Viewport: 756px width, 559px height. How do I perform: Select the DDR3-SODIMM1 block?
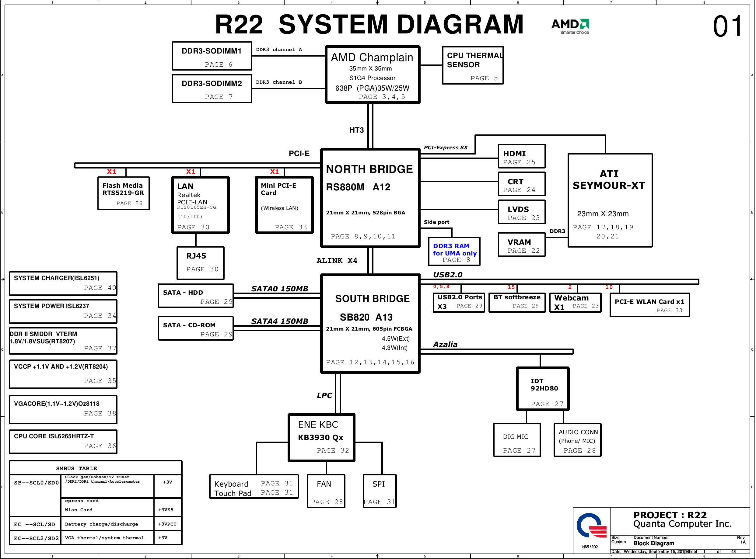point(212,56)
